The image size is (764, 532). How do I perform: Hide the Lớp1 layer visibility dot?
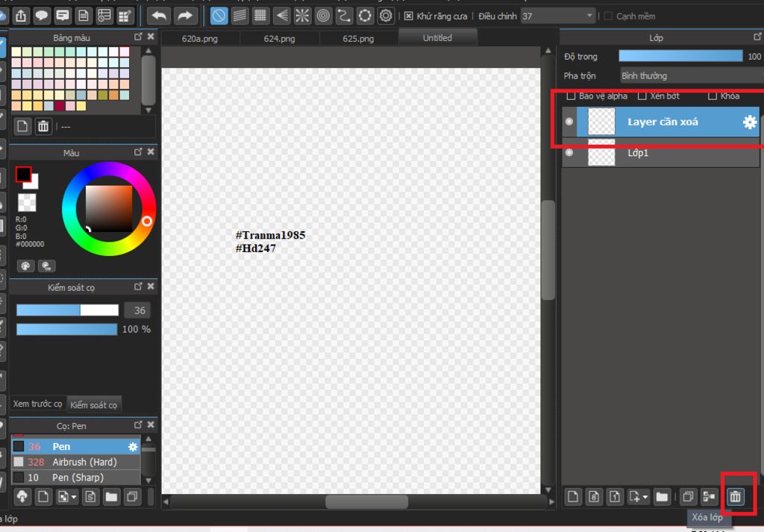(x=569, y=152)
